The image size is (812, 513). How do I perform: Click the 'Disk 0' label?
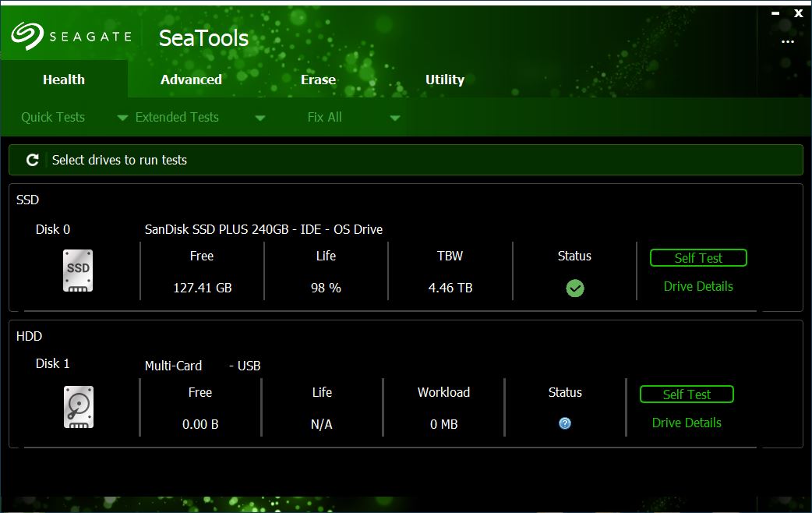point(53,229)
